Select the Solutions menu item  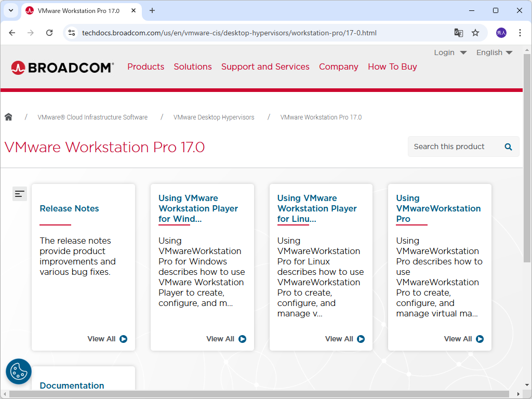click(192, 66)
